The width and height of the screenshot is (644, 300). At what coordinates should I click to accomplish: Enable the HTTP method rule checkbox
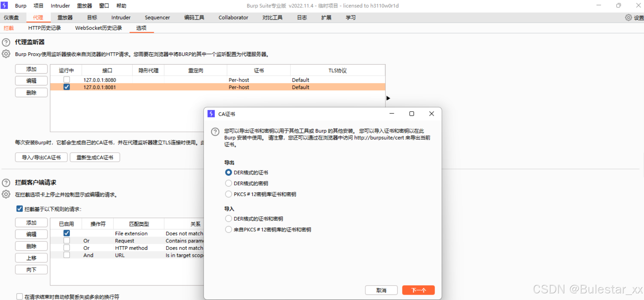tap(67, 248)
